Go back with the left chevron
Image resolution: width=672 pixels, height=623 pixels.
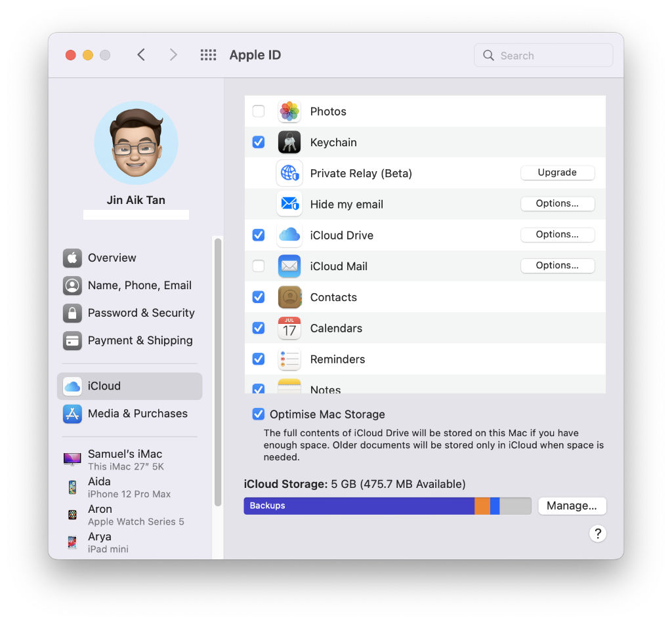point(141,55)
